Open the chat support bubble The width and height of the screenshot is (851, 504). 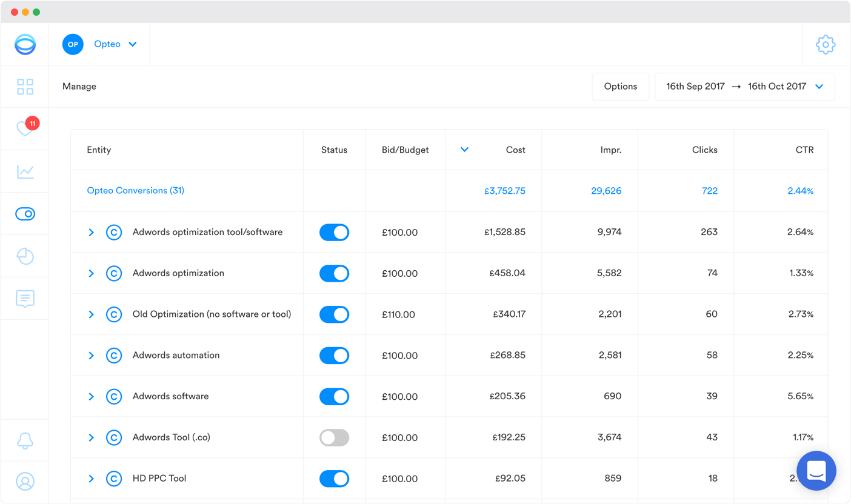(816, 471)
